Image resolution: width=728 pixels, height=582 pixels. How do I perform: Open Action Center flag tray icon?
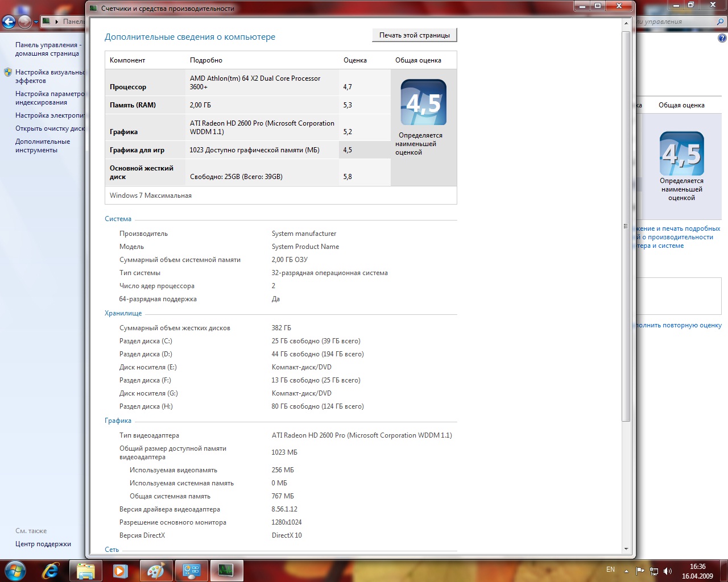[x=640, y=571]
